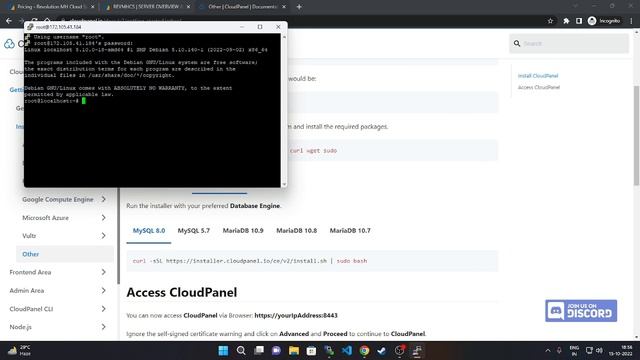Click the PuTTY window title-bar icon

pyautogui.click(x=30, y=27)
